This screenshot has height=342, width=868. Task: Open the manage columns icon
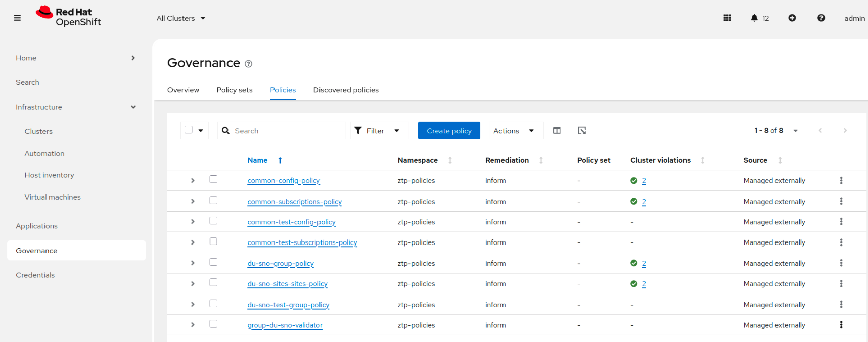coord(557,130)
